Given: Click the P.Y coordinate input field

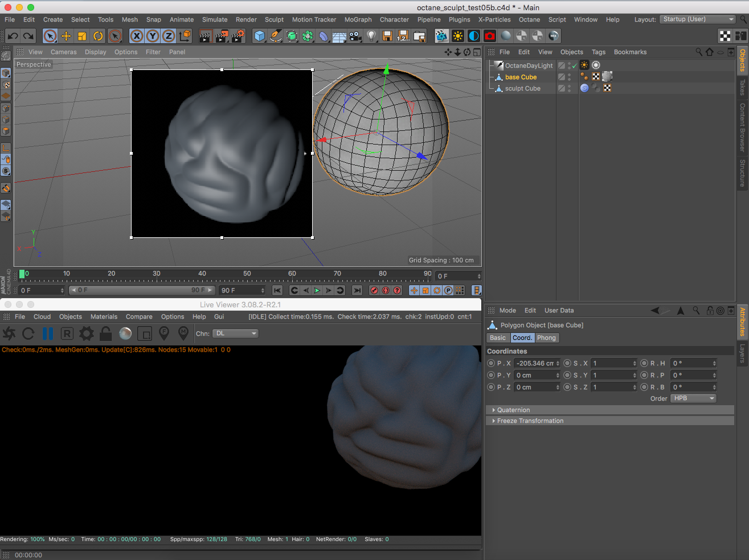Looking at the screenshot, I should coord(534,375).
